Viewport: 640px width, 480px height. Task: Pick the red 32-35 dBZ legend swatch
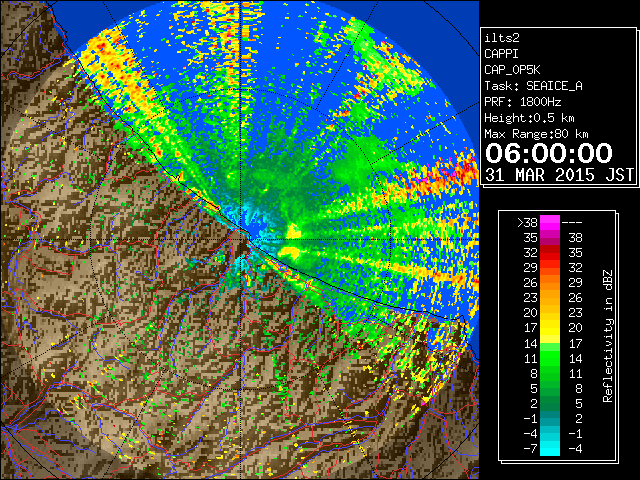550,253
